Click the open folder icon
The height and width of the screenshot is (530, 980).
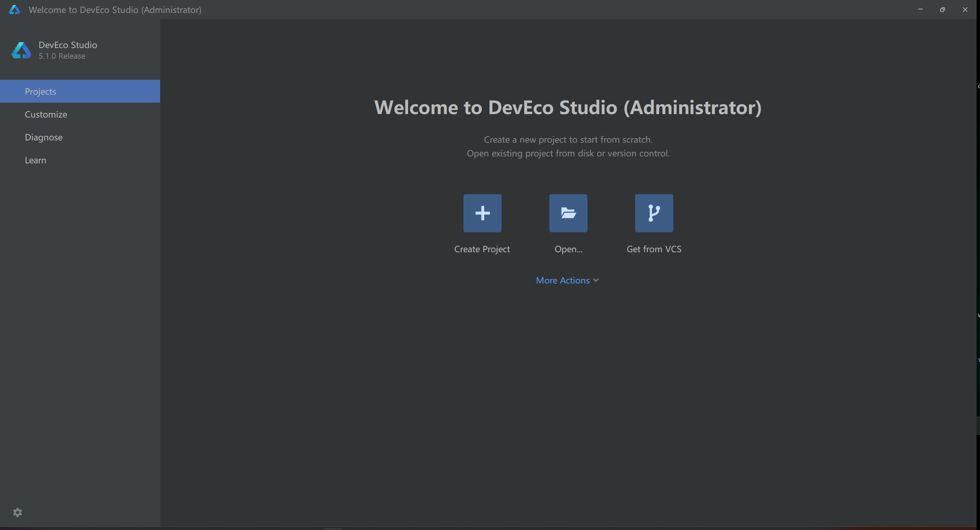coord(568,213)
